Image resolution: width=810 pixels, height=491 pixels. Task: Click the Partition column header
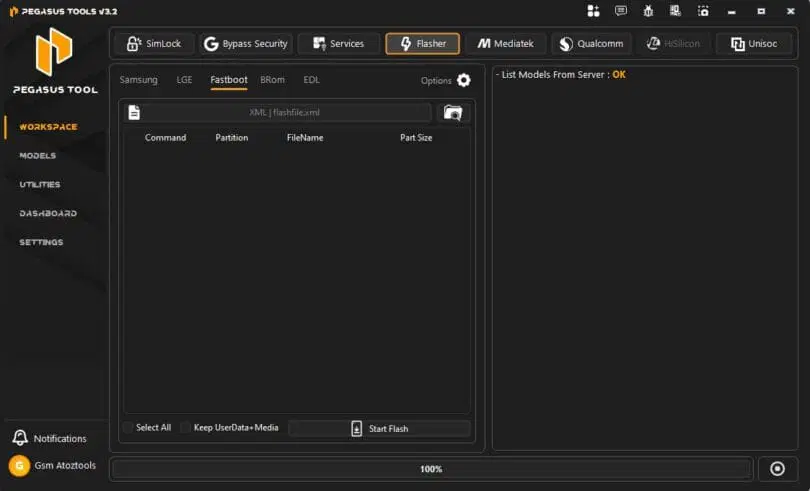coord(231,137)
